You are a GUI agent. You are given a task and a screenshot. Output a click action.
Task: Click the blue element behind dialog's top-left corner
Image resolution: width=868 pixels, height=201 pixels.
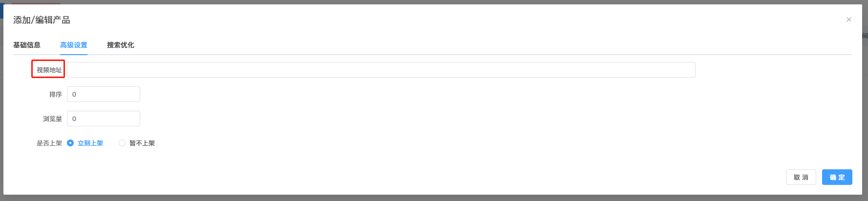click(x=1, y=11)
